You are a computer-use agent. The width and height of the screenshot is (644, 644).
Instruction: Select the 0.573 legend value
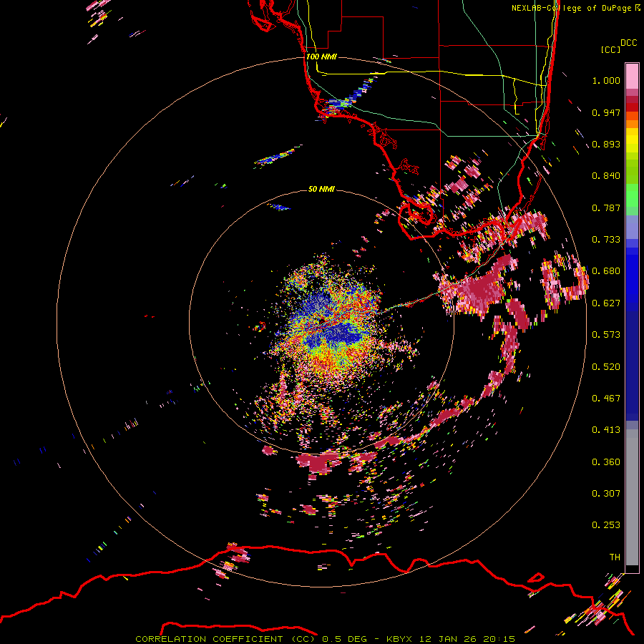(606, 335)
